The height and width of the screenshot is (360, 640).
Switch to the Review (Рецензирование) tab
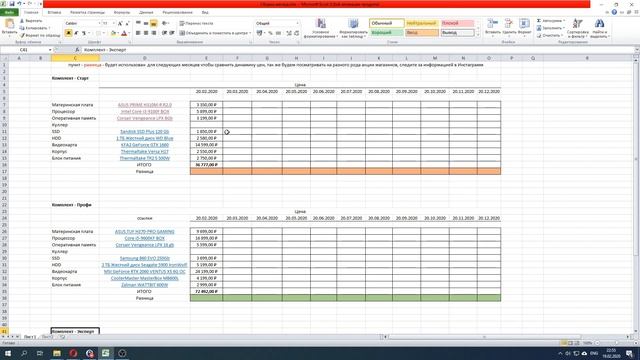pos(177,12)
